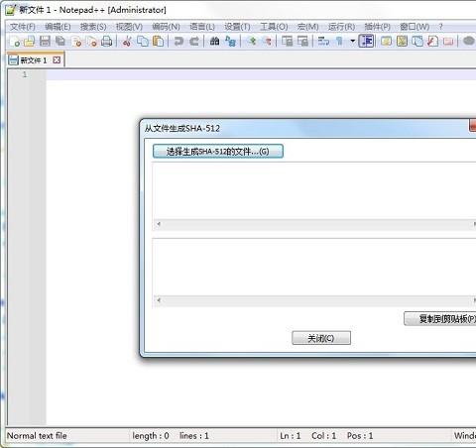Click 'lines : 1' in the status bar

[194, 436]
